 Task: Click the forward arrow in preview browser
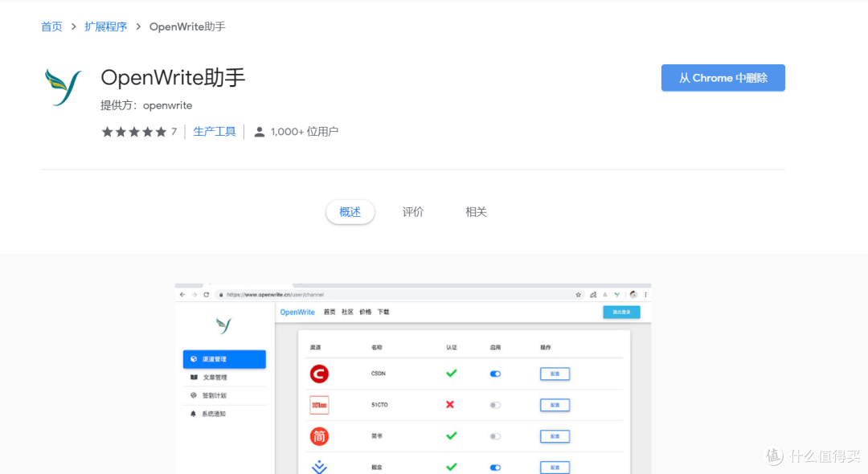194,295
